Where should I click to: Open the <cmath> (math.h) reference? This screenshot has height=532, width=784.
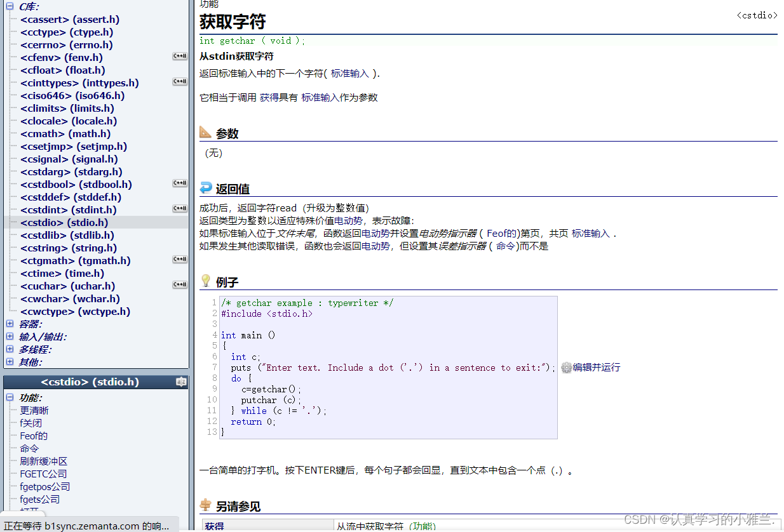tap(65, 134)
